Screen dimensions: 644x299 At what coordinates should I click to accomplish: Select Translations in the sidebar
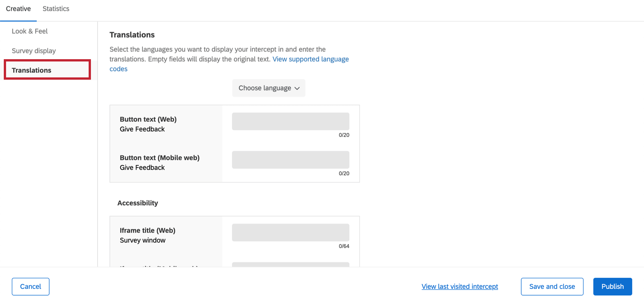tap(47, 70)
